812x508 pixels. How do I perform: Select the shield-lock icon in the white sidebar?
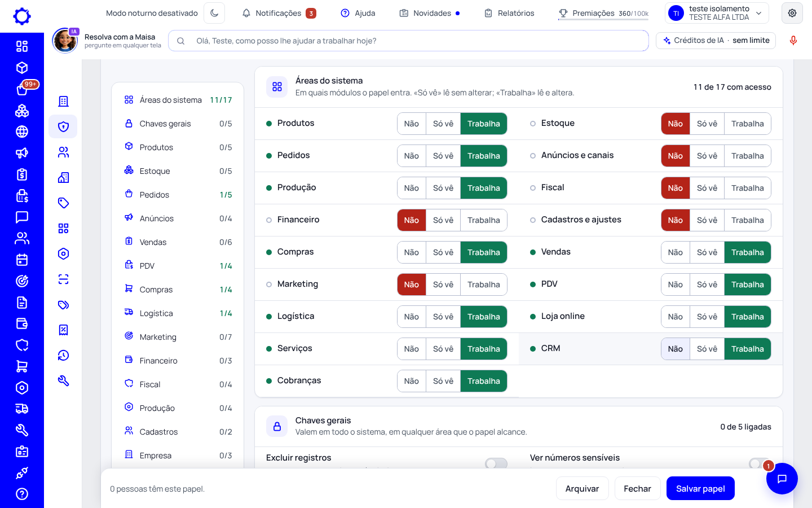click(x=63, y=126)
